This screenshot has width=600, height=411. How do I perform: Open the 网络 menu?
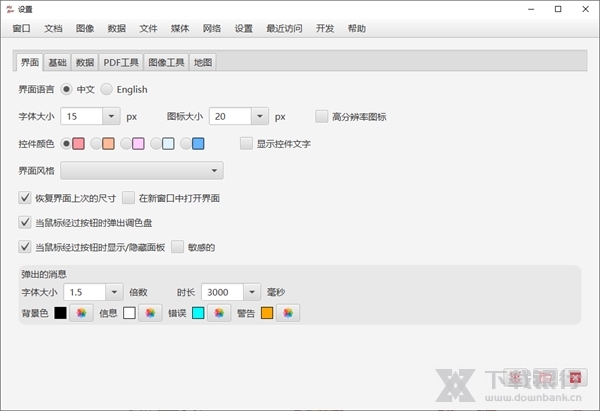[212, 28]
